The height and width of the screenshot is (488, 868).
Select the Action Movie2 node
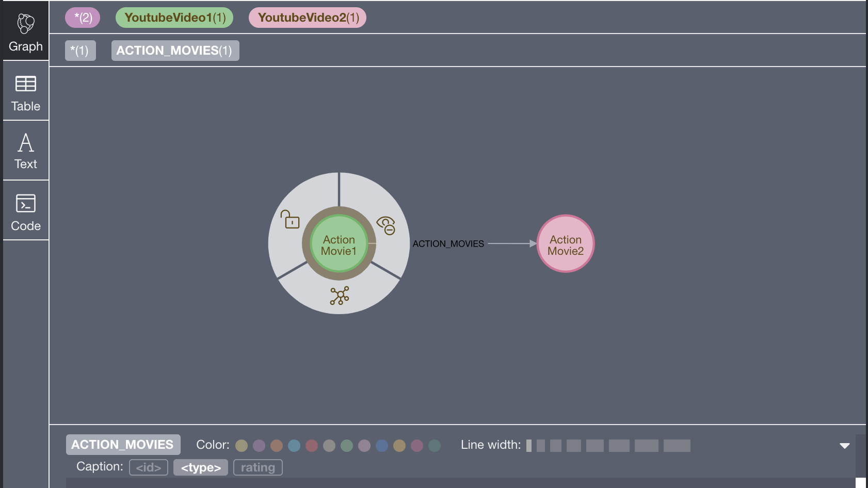click(x=566, y=244)
